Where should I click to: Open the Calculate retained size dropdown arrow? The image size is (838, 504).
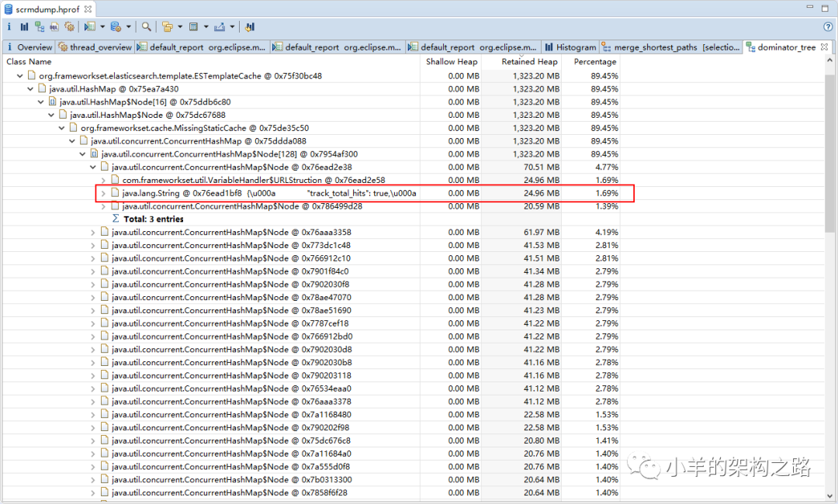click(206, 26)
